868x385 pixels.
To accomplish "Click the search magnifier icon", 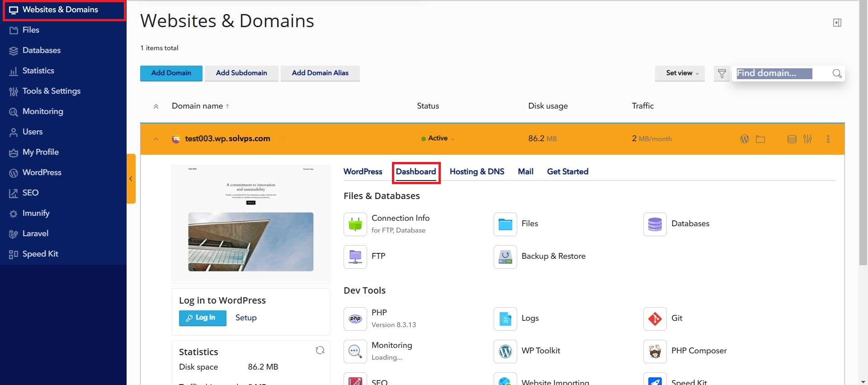I will [x=837, y=73].
